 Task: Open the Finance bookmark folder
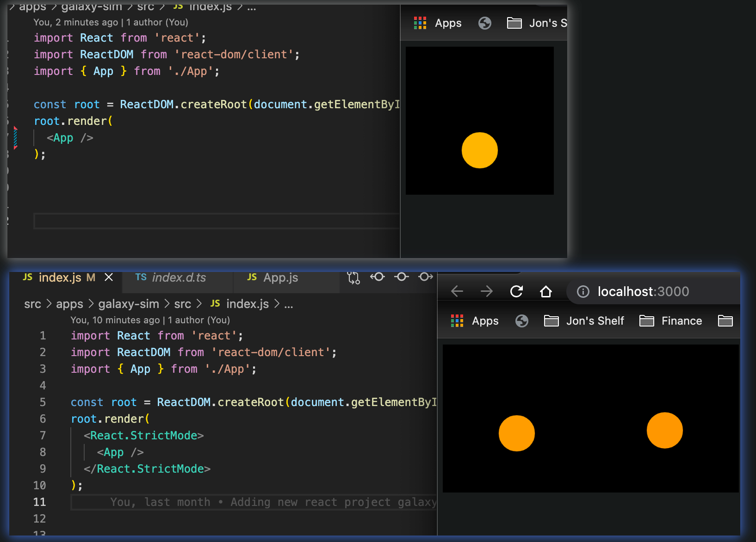(x=671, y=321)
